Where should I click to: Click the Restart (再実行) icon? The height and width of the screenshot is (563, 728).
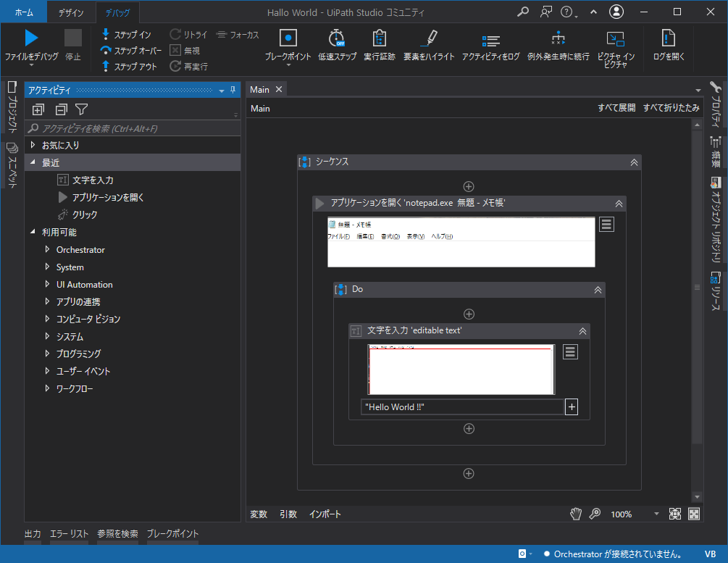pos(175,67)
